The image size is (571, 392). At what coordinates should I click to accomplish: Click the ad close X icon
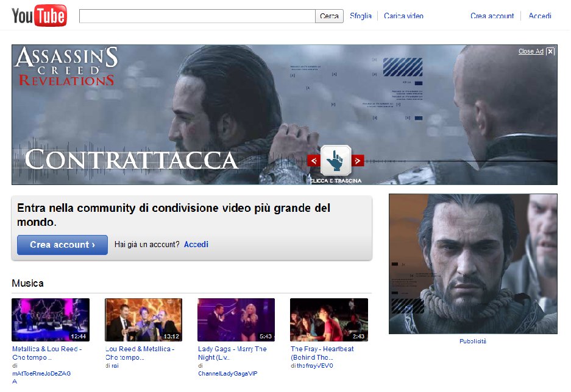coord(551,51)
